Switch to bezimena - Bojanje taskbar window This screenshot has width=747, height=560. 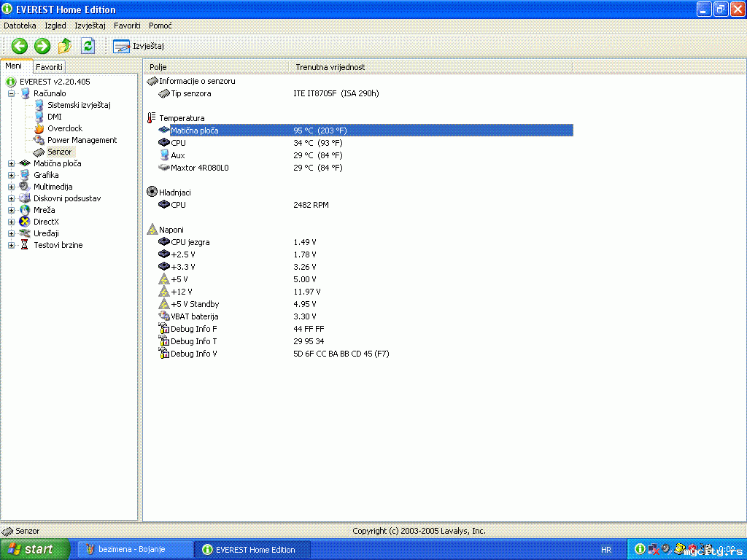135,550
